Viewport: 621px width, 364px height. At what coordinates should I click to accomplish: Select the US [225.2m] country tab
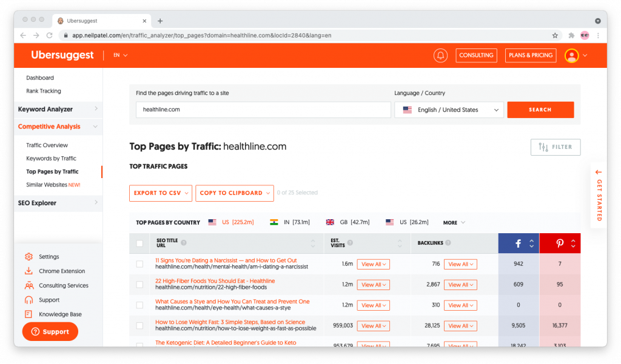click(x=231, y=222)
